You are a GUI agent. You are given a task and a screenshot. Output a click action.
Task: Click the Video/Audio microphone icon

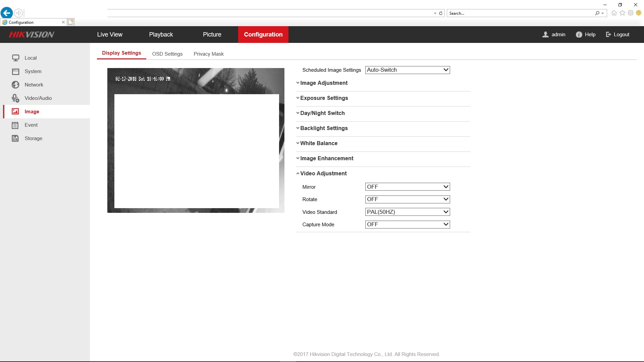(15, 98)
